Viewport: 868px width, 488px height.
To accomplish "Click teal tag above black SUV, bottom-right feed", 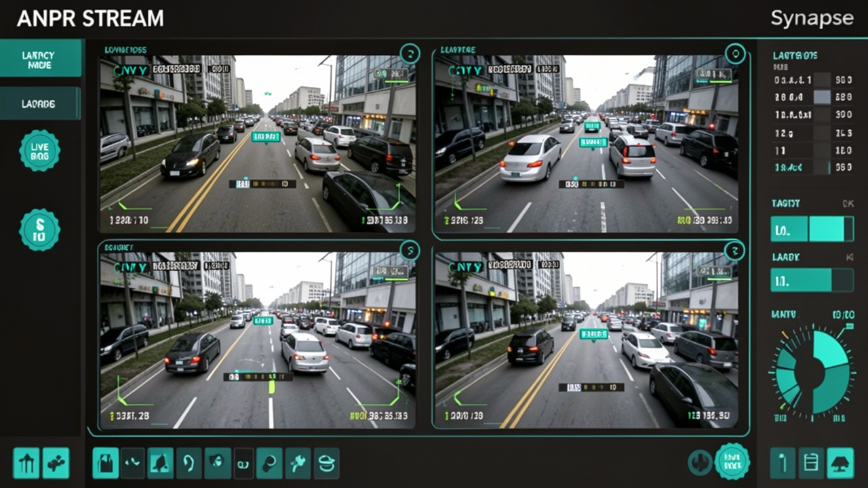I will pos(594,333).
